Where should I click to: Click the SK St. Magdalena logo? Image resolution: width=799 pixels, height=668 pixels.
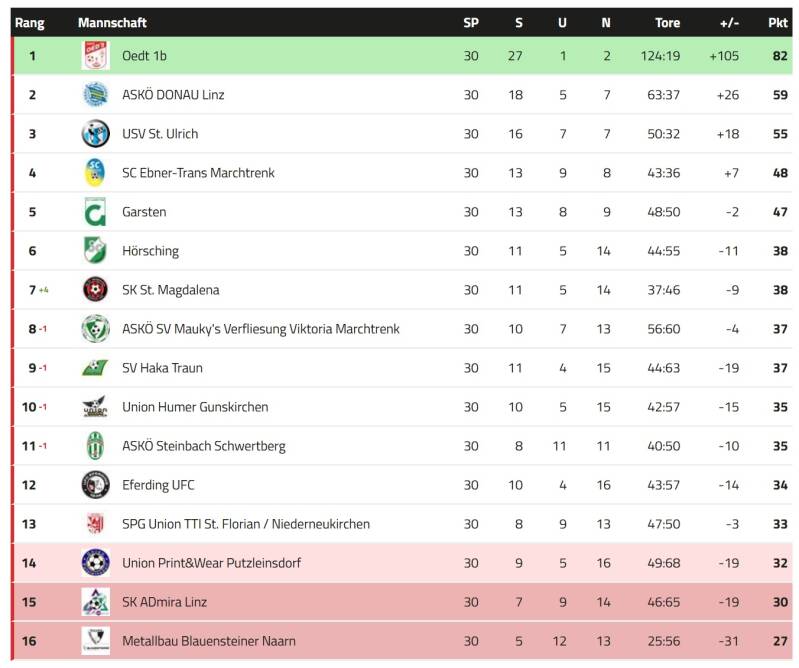point(95,290)
